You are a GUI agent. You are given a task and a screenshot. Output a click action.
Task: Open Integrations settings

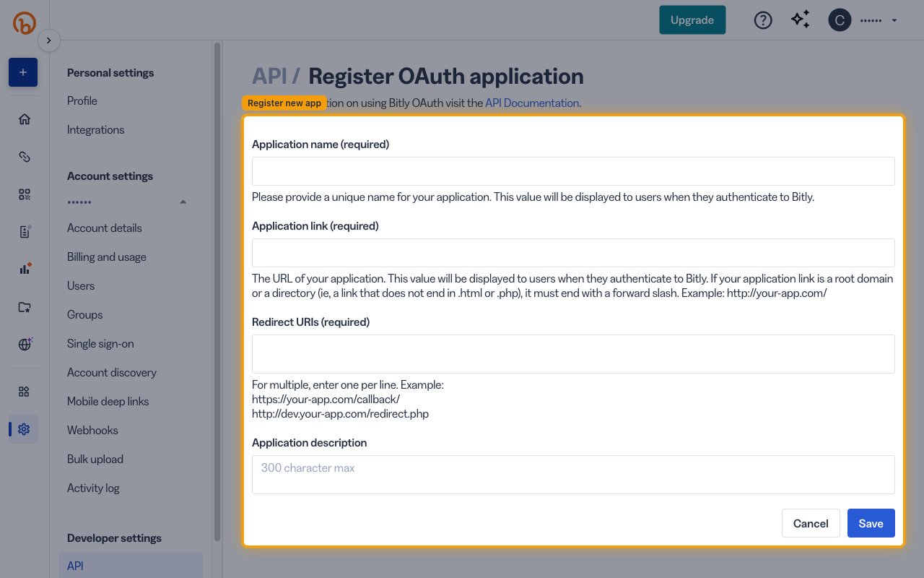coord(95,130)
